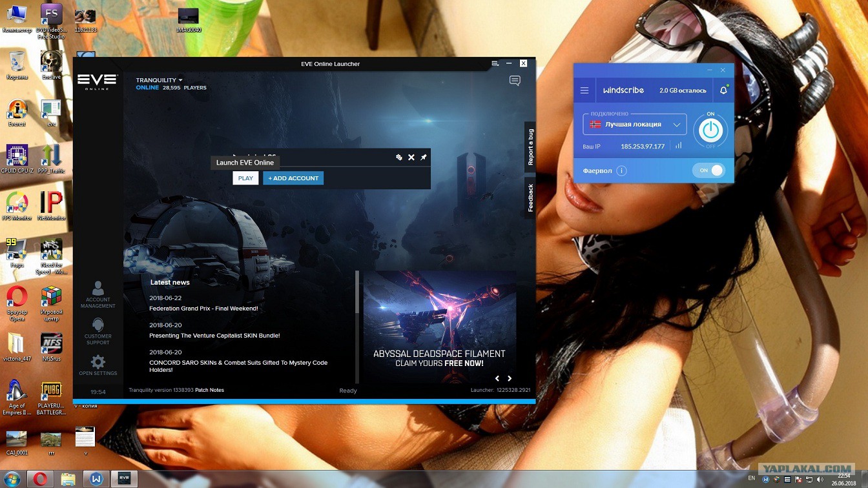Open Customer Support in the EVE launcher
This screenshot has width=868, height=488.
(x=98, y=331)
